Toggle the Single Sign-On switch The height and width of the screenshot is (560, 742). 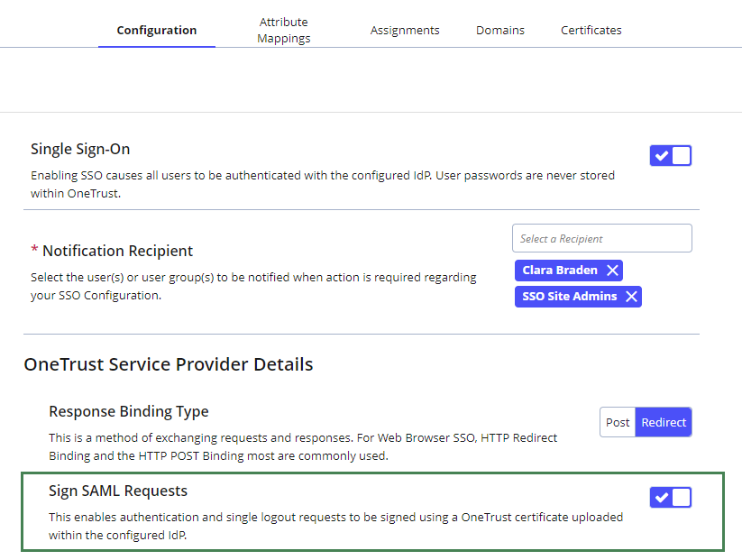point(670,156)
